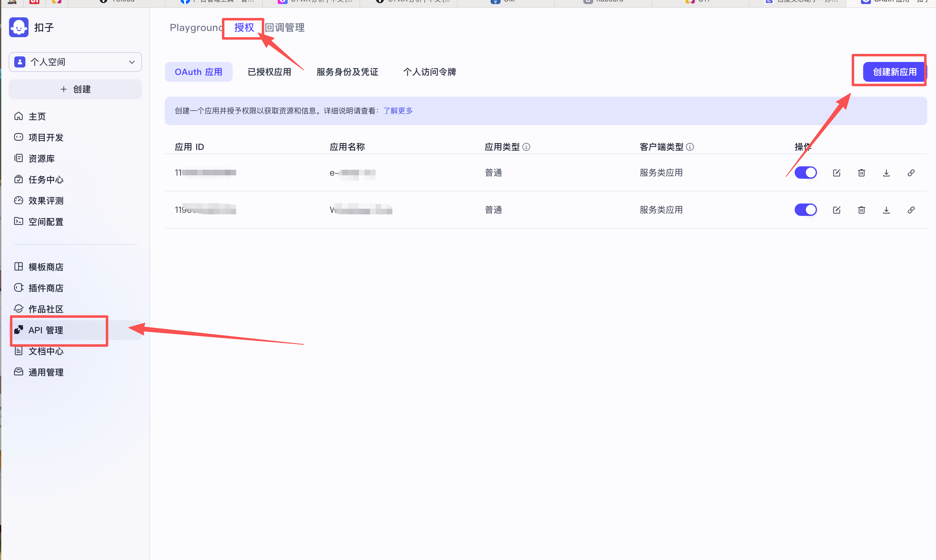This screenshot has height=560, width=936.
Task: Click info icon beside 客户端类型 header
Action: click(689, 147)
